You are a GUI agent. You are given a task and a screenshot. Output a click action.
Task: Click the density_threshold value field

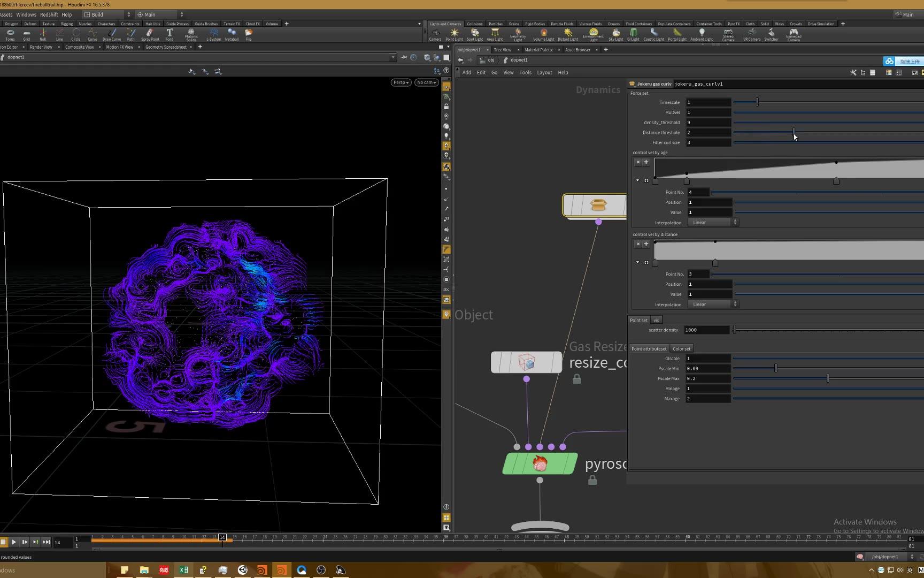[x=709, y=123]
